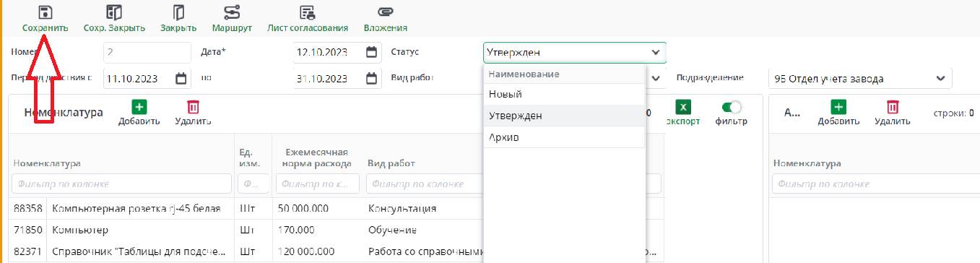Screen dimensions: 980x263
Task: Click Вид работ column filter field
Action: (x=423, y=184)
